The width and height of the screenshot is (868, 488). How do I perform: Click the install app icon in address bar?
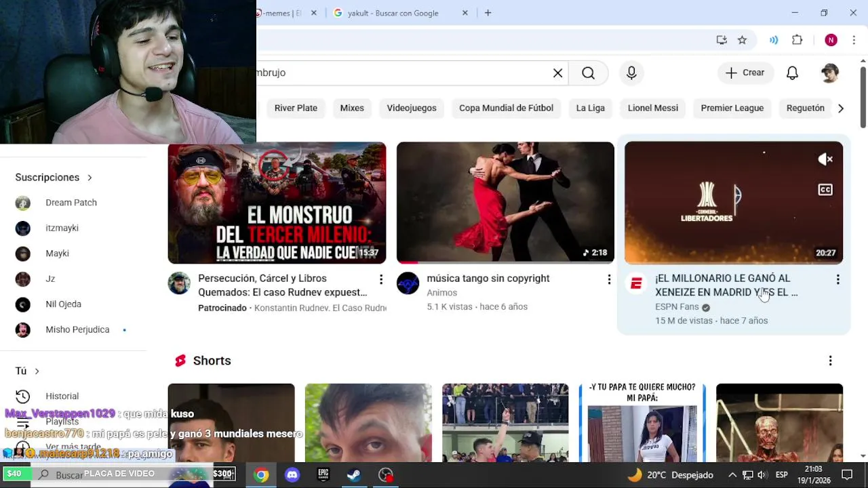(x=722, y=40)
